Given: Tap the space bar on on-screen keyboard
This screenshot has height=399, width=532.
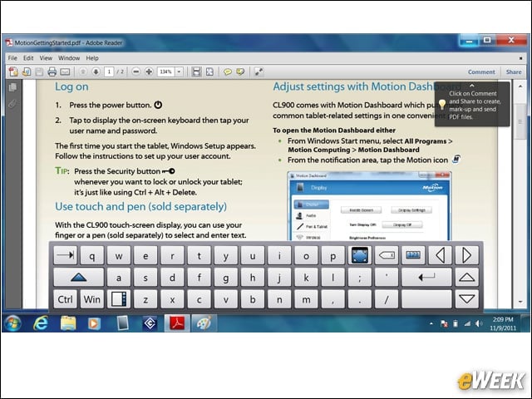Looking at the screenshot, I should tap(426, 299).
